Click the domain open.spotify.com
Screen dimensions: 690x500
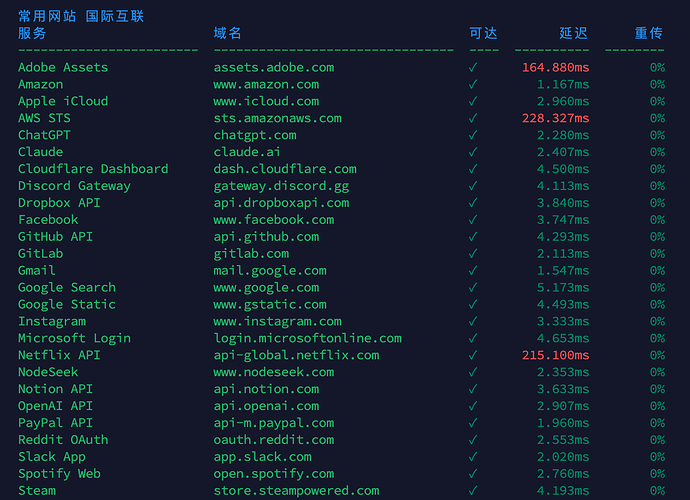point(274,474)
